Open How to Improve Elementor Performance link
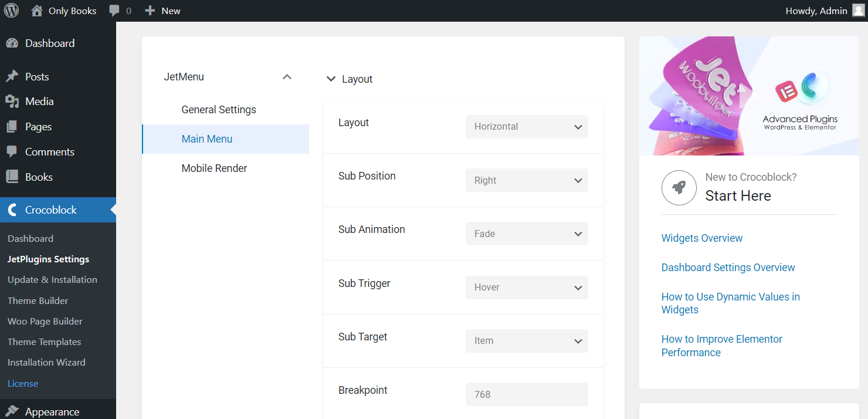This screenshot has height=419, width=868. [x=722, y=346]
